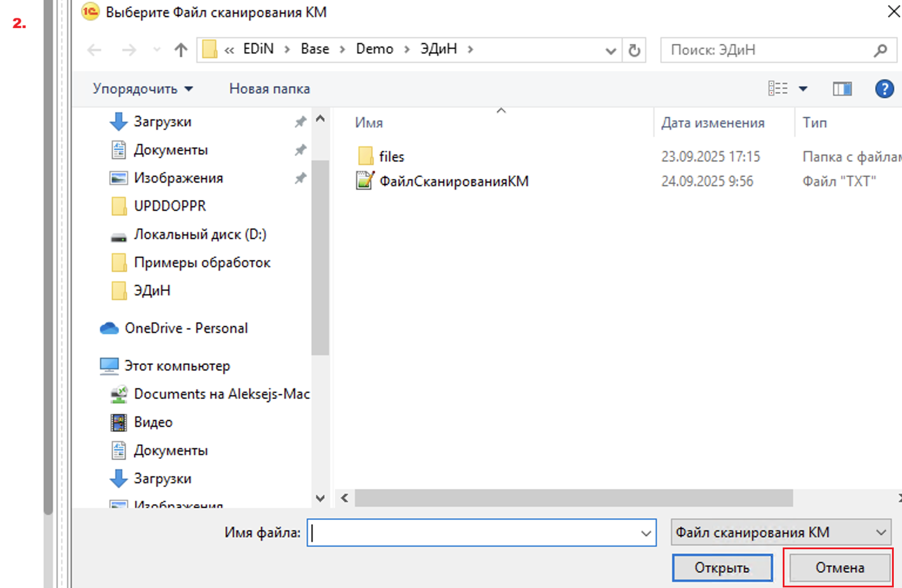Toggle the preview pane icon
Image resolution: width=902 pixels, height=588 pixels.
click(841, 89)
